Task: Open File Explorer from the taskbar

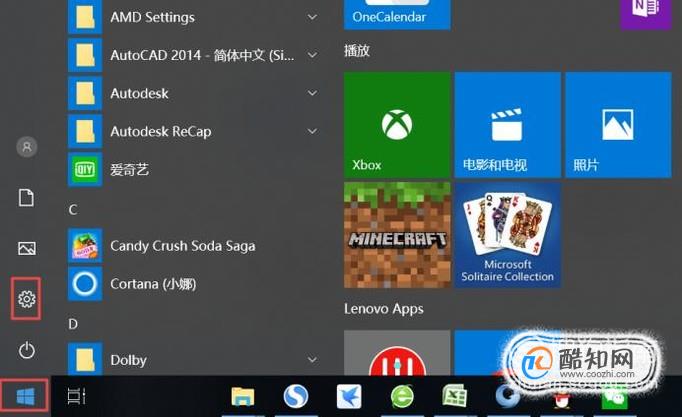Action: pos(243,397)
